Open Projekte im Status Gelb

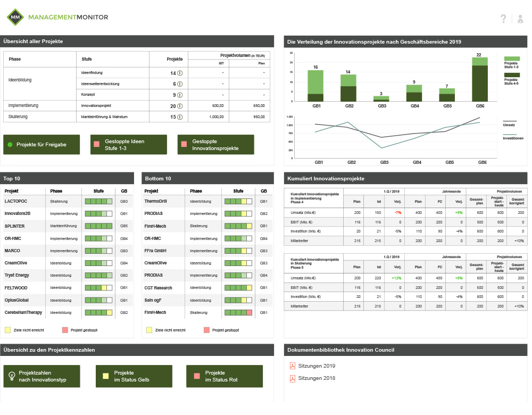point(134,376)
